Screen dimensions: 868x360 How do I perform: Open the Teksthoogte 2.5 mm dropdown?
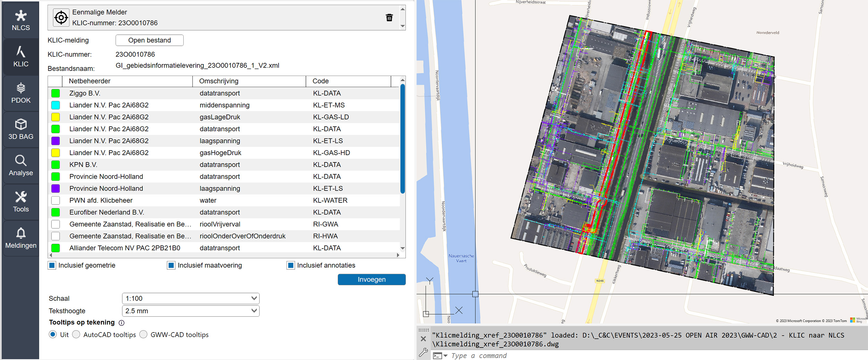[x=191, y=311]
